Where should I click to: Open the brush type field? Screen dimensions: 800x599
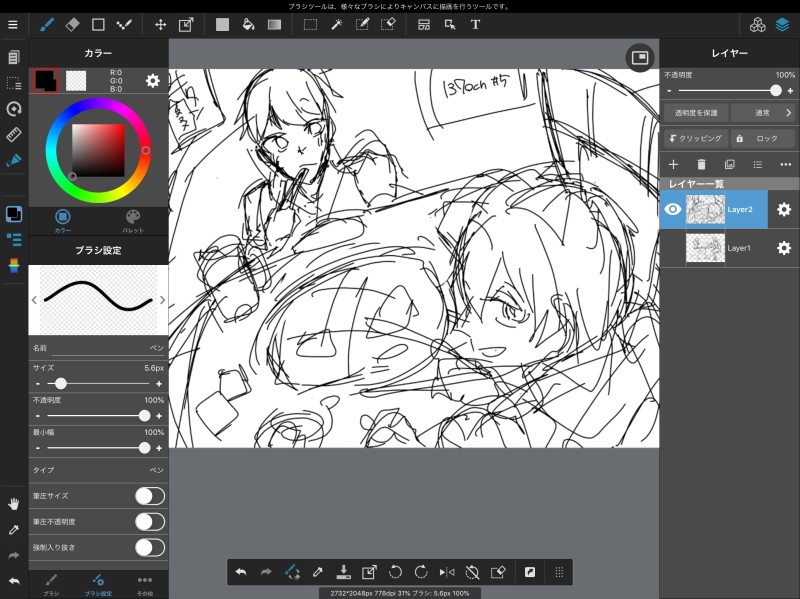click(98, 470)
